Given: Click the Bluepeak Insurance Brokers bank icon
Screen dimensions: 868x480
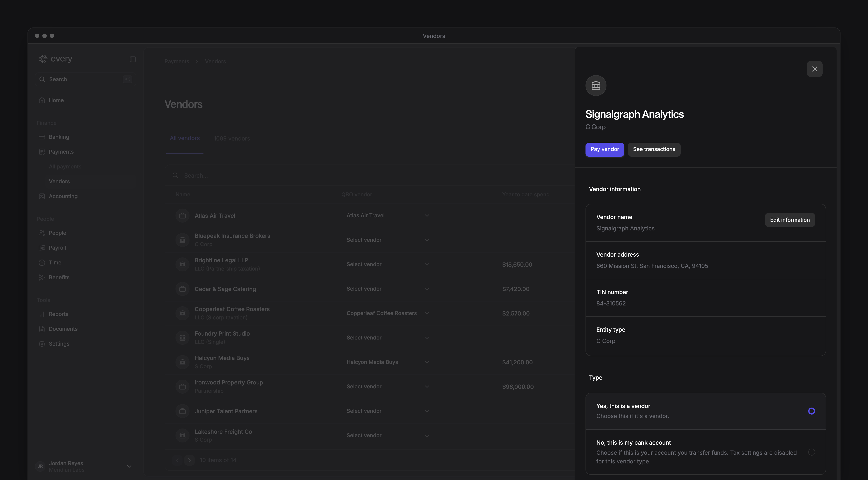Looking at the screenshot, I should click(182, 240).
